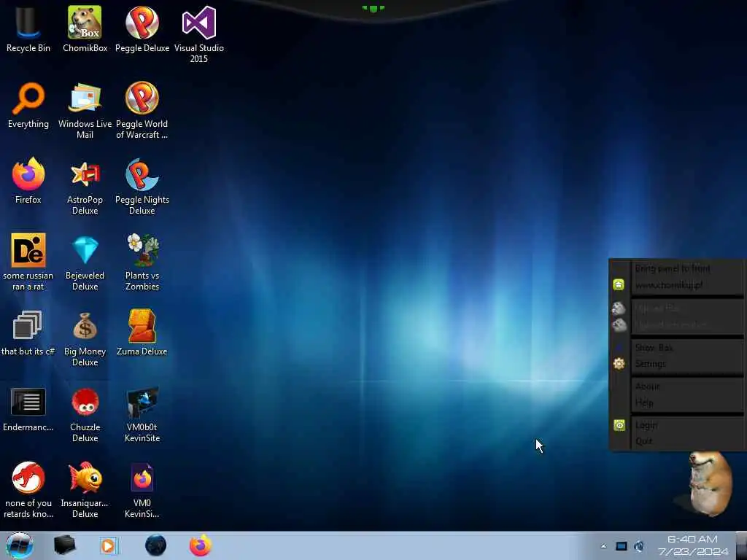Open the Recycle Bin desktop icon

point(28,29)
